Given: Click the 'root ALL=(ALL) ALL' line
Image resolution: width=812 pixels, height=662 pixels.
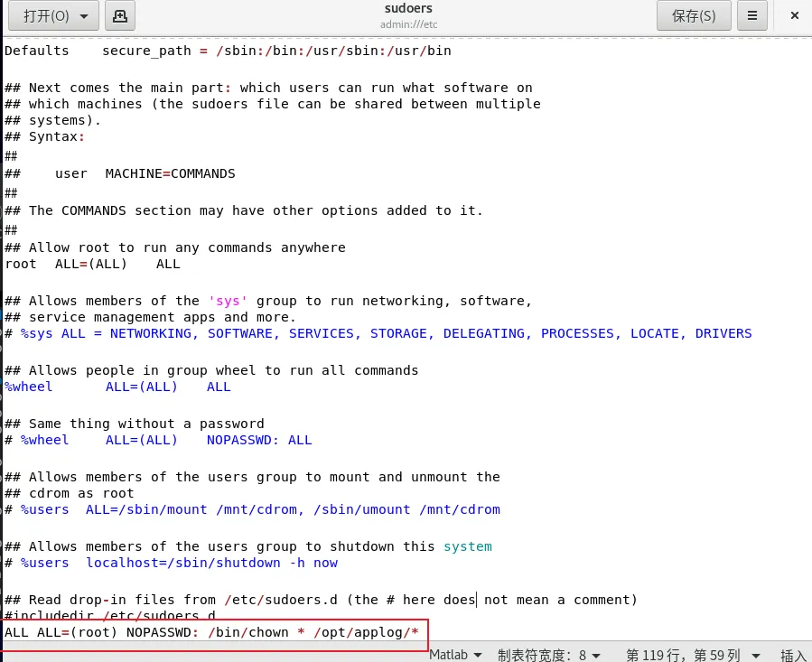Looking at the screenshot, I should tap(92, 264).
